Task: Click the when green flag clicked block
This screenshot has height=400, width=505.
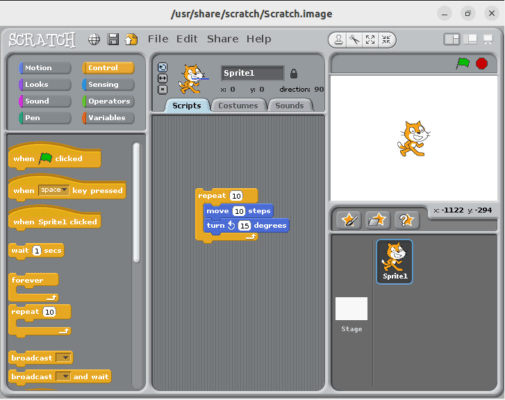Action: pos(55,157)
